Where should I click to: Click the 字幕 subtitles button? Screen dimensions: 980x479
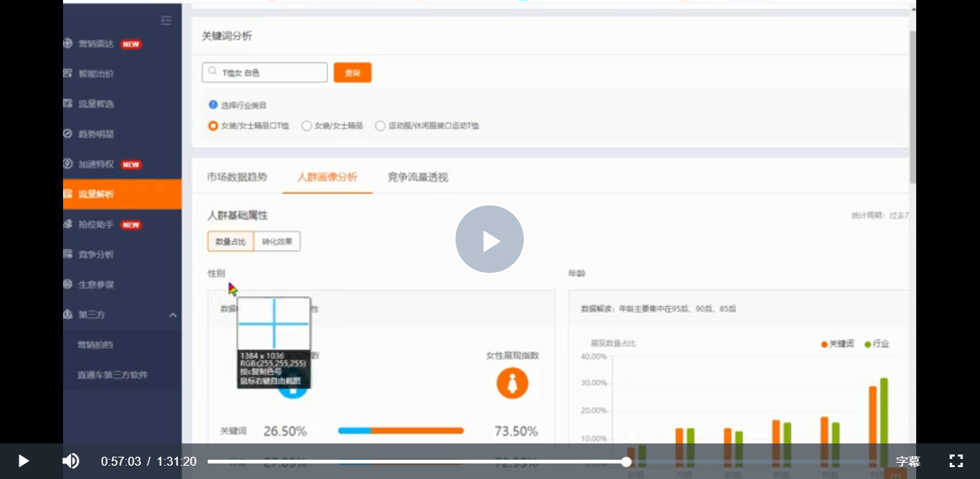pyautogui.click(x=908, y=461)
